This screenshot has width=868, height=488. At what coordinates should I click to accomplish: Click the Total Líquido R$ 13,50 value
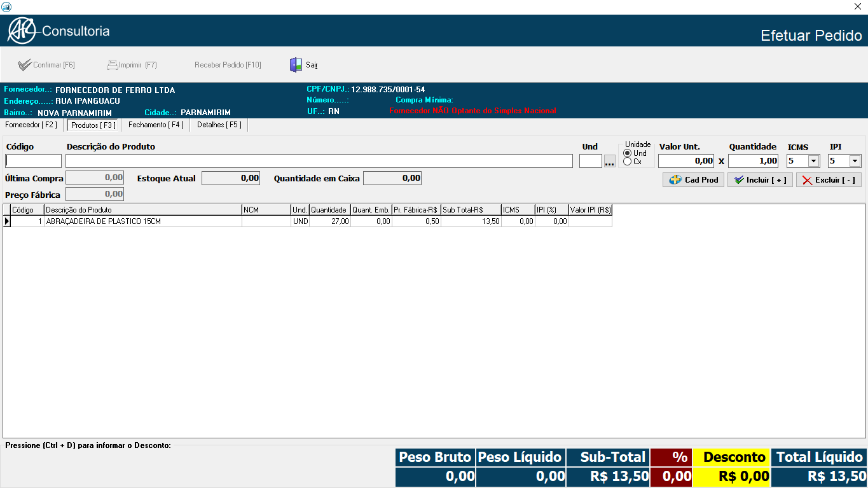point(819,477)
